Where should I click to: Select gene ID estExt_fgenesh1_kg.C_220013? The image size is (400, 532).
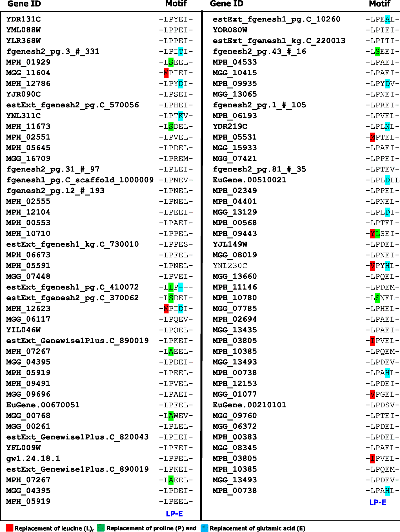279,41
